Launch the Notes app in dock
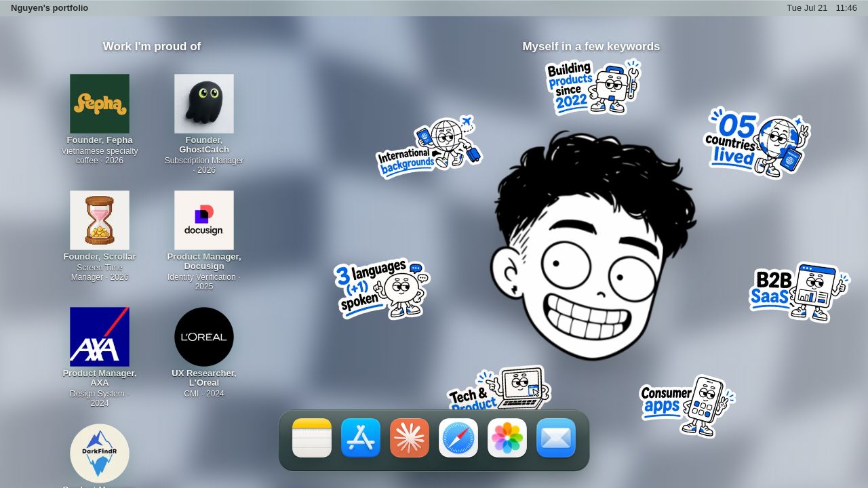 [x=312, y=438]
